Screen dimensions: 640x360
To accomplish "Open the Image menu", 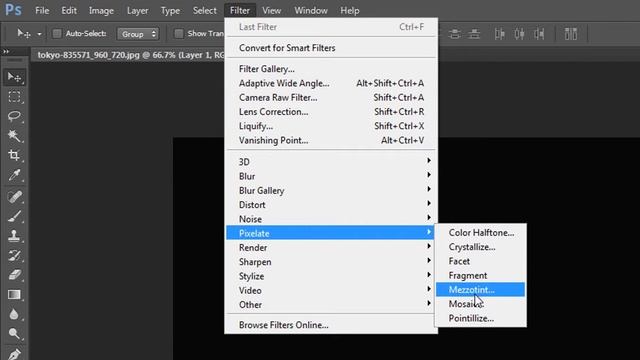I will (101, 11).
